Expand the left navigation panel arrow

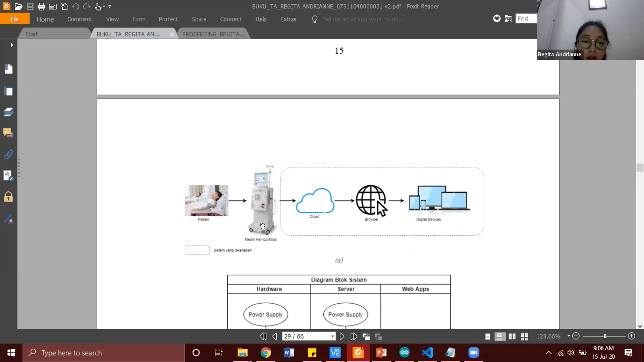click(12, 45)
